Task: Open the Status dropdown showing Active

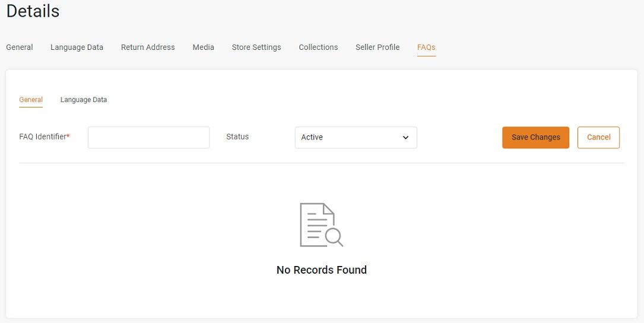Action: 356,137
